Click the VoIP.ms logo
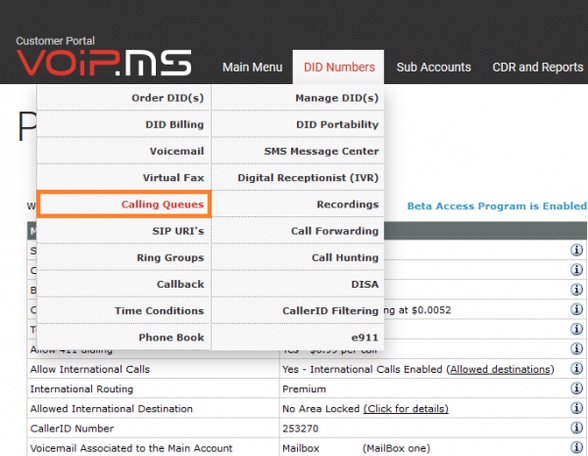 pos(104,63)
